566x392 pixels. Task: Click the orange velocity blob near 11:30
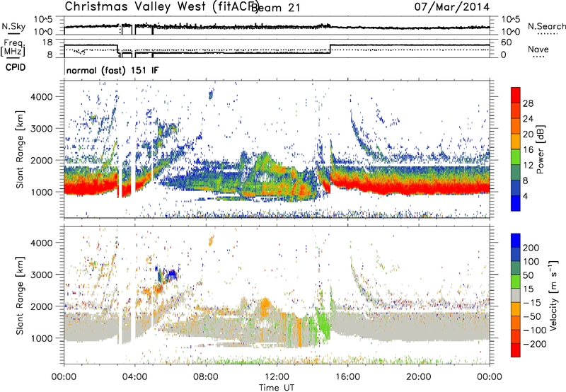(x=266, y=307)
